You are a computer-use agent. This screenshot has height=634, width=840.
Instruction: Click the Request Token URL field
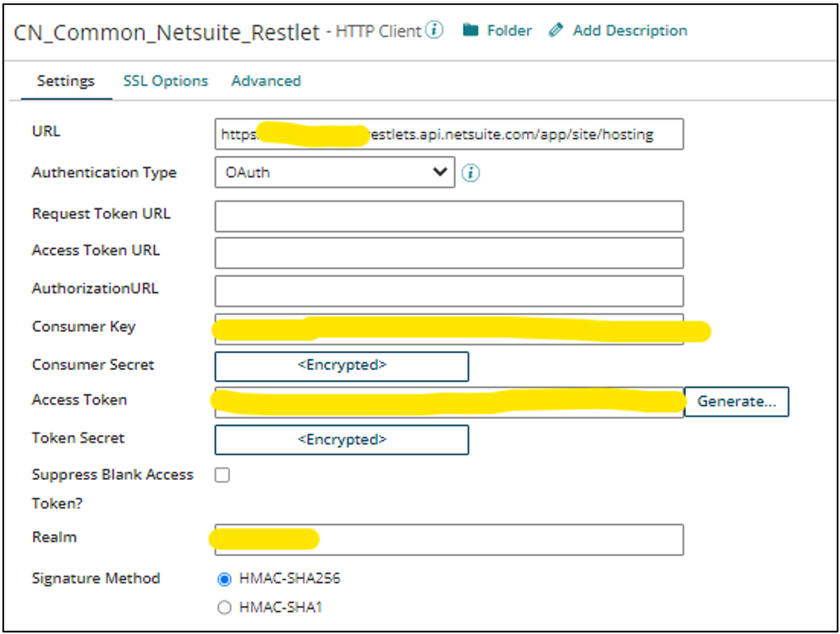click(448, 216)
